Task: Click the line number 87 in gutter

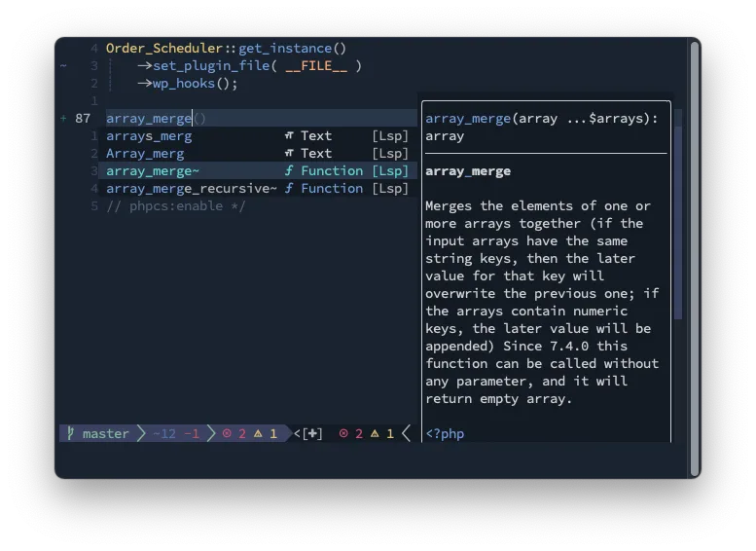Action: pos(83,119)
